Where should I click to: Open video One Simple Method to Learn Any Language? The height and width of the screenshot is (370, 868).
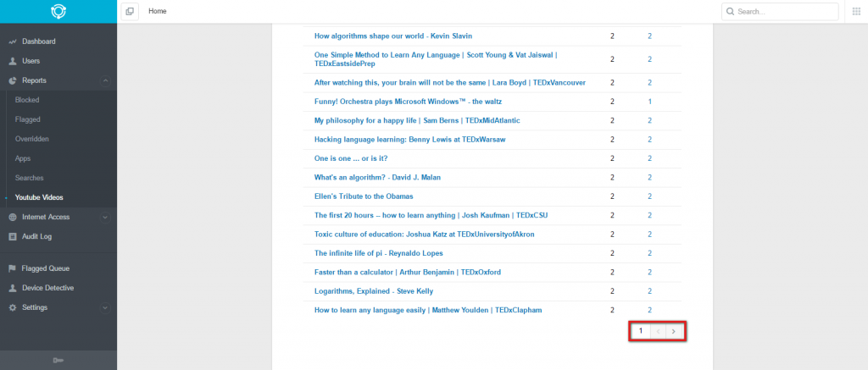tap(436, 59)
